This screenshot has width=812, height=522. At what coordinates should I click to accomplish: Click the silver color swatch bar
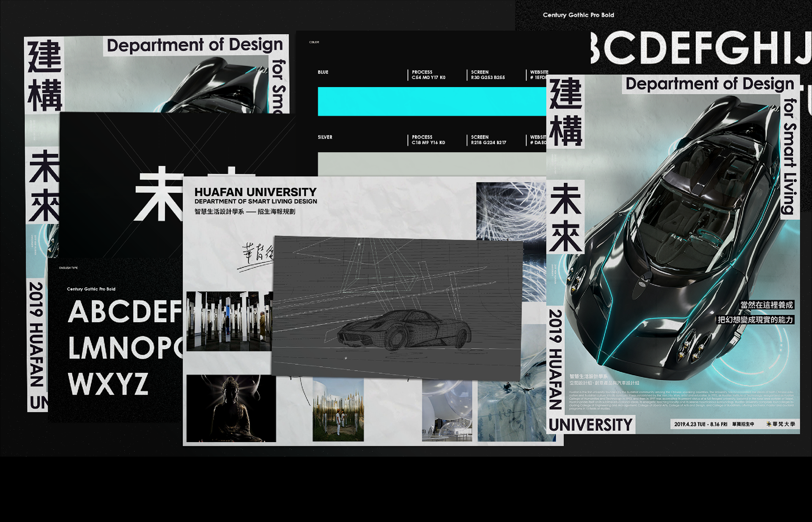(x=431, y=164)
